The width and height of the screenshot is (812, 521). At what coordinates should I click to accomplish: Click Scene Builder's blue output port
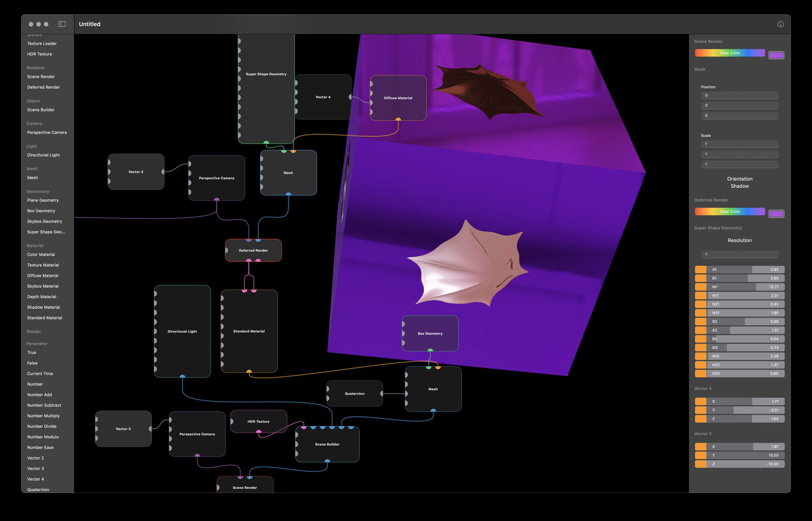click(x=327, y=461)
